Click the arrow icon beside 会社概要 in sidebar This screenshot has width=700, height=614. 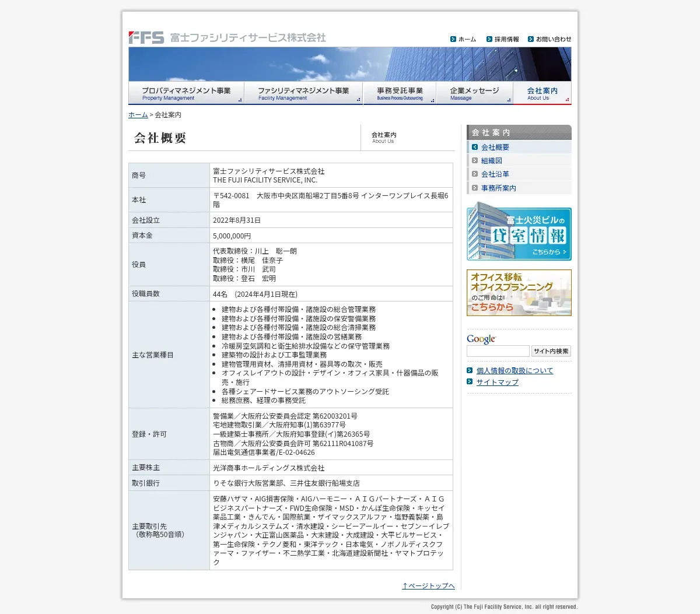pyautogui.click(x=475, y=147)
